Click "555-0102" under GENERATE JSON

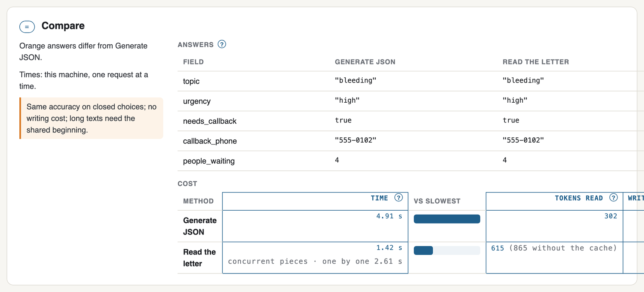point(356,140)
